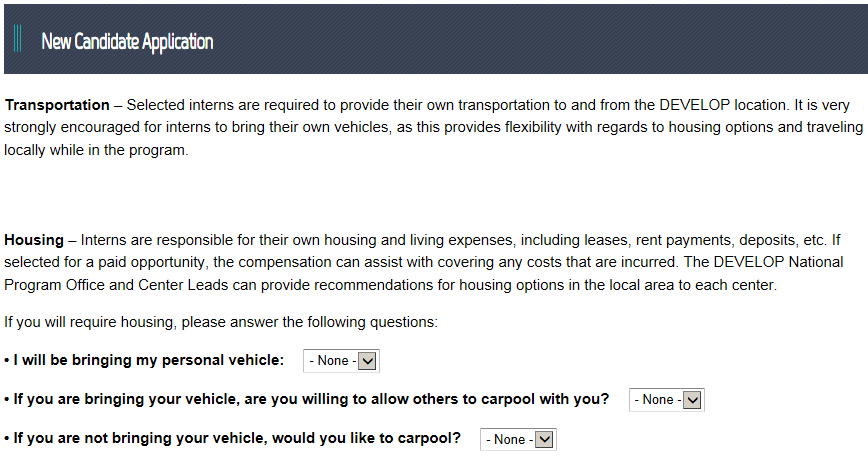
Task: Click the arrow button on allow-carpool selector
Action: 692,400
